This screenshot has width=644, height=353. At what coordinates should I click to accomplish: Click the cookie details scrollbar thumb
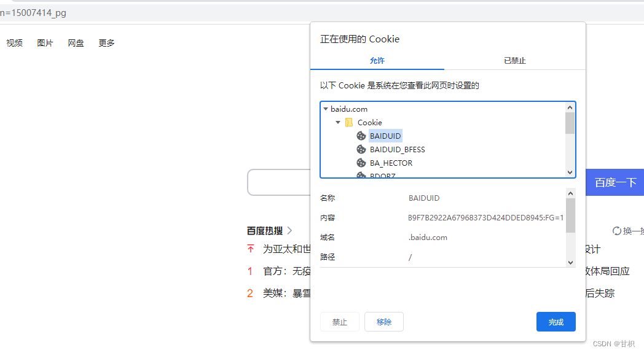pyautogui.click(x=570, y=215)
